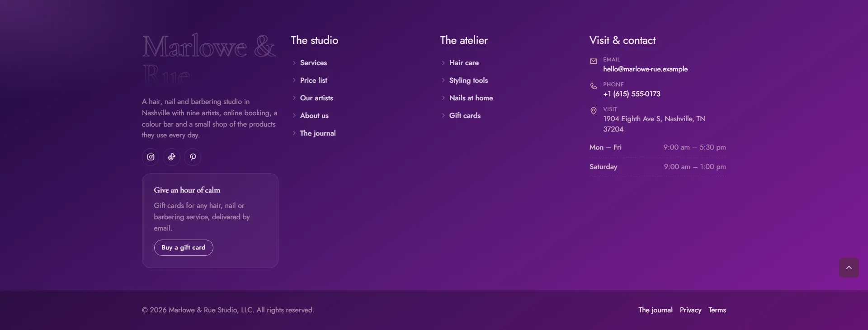868x330 pixels.
Task: Click the © 2026 Marlowe & Rue copyright text
Action: (228, 310)
